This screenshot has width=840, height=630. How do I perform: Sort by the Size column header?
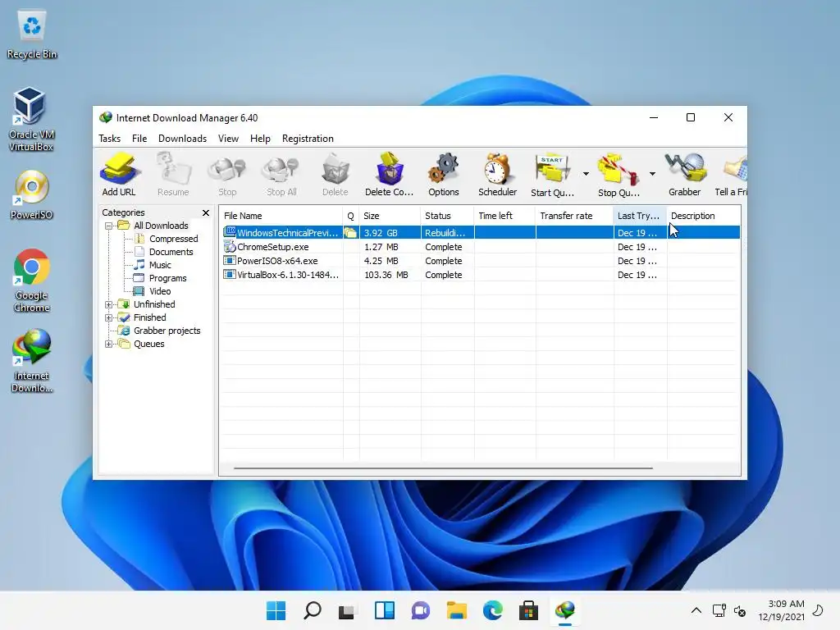click(390, 216)
